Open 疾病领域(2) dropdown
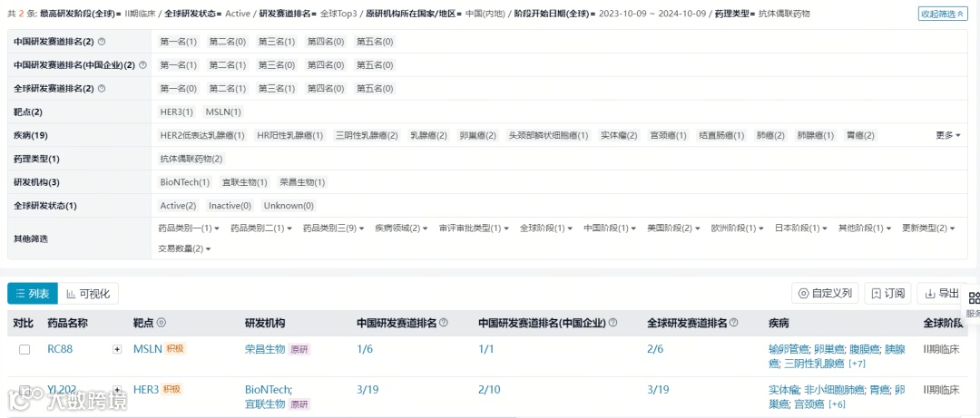 pyautogui.click(x=401, y=228)
